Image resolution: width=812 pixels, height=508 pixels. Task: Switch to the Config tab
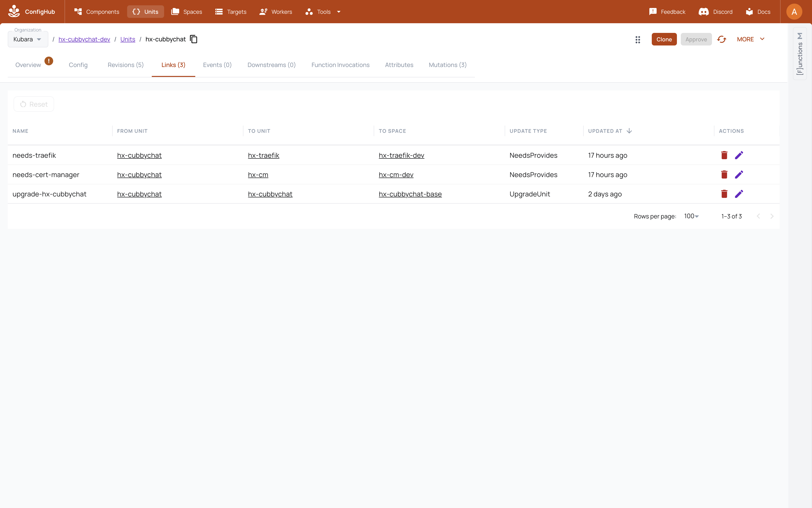(x=78, y=65)
